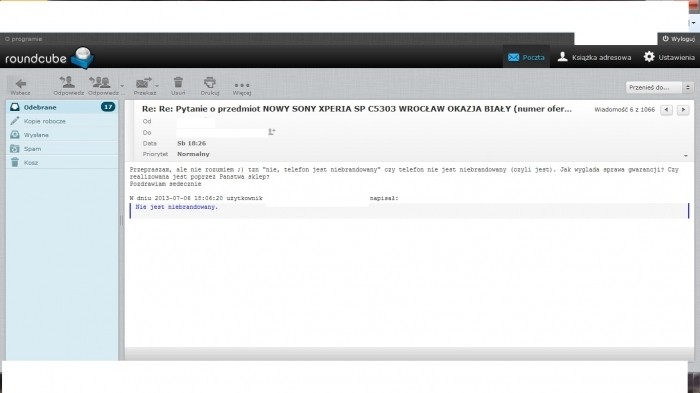Screen dimensions: 700x393
Task: Reply using the Odpowiedz icon
Action: [x=67, y=82]
